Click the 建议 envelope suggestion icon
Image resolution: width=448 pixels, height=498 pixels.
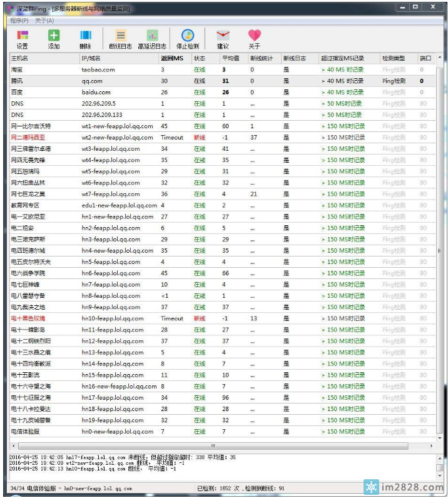pyautogui.click(x=223, y=36)
